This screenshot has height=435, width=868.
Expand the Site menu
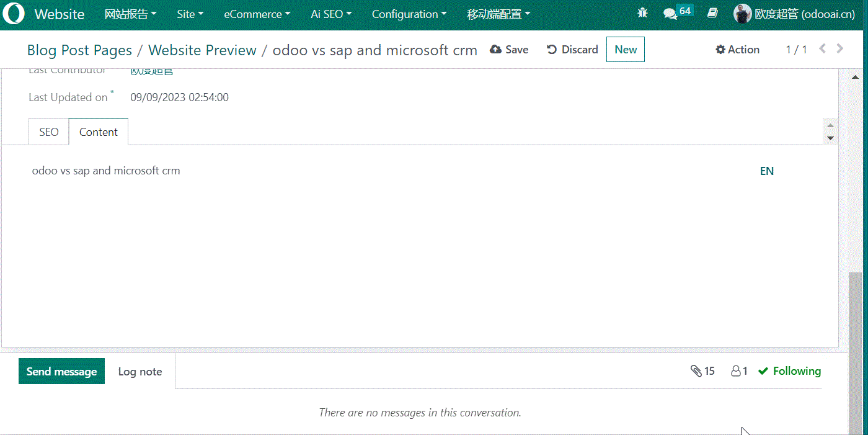(x=190, y=14)
